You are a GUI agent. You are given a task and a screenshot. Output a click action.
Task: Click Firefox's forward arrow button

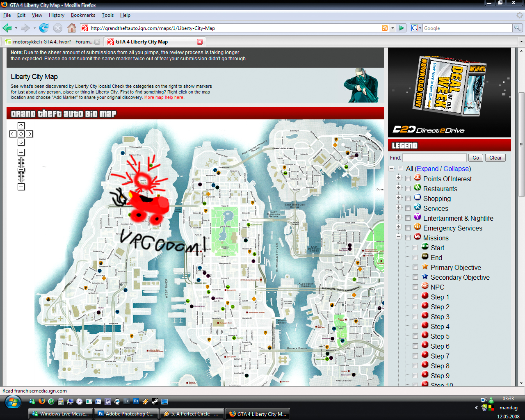click(x=25, y=28)
